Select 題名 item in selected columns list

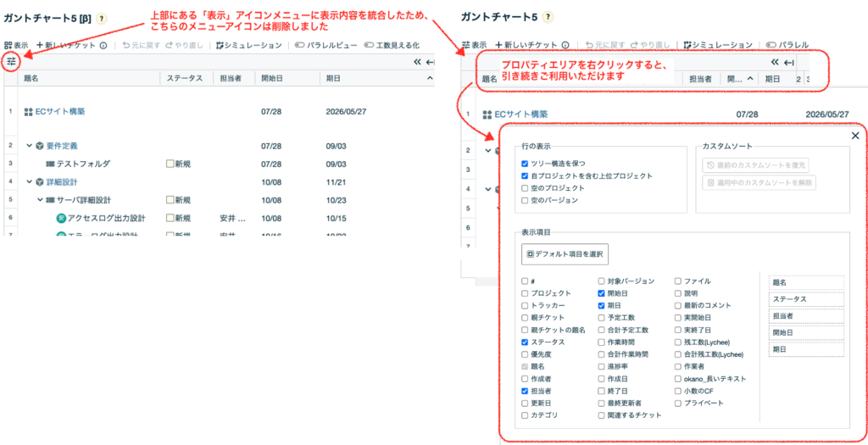tap(806, 282)
